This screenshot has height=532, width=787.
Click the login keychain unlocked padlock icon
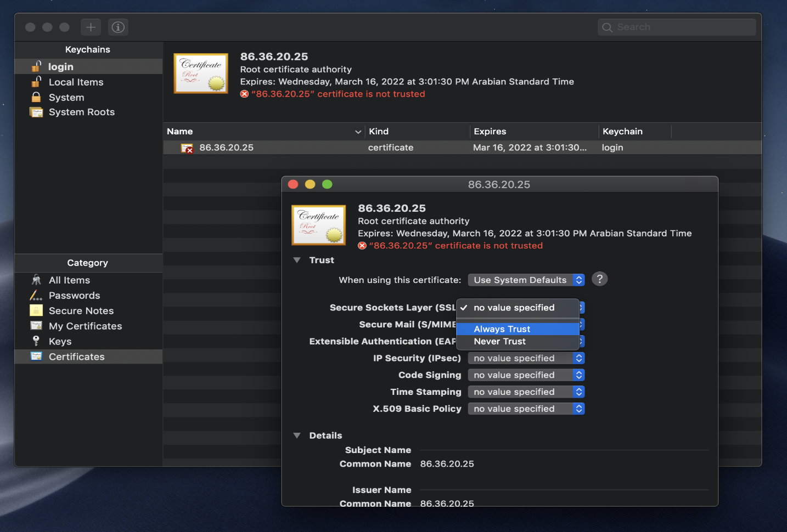(x=36, y=66)
